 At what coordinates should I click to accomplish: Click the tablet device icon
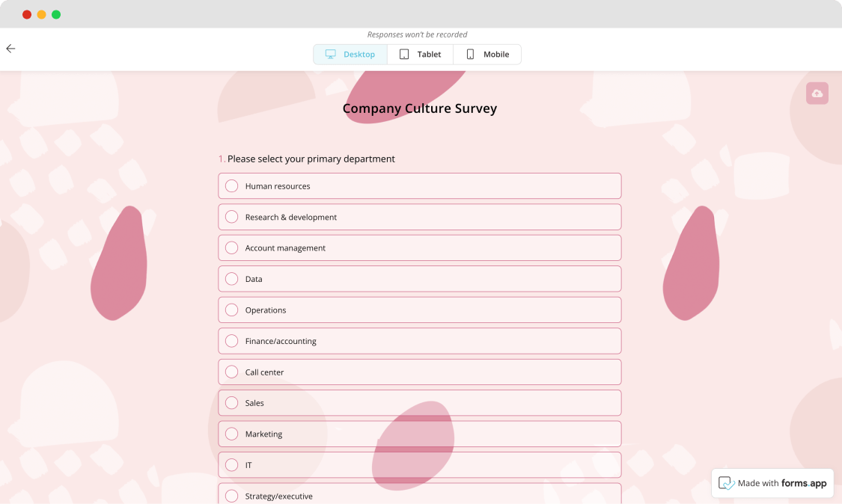coord(404,55)
